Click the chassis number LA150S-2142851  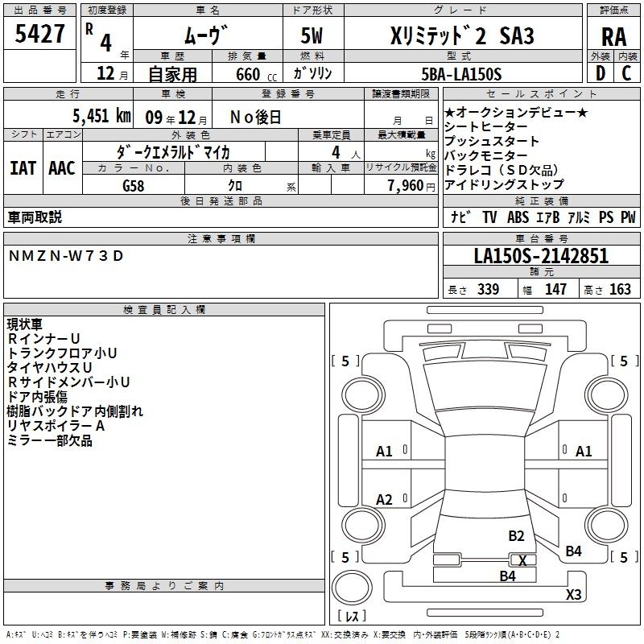tap(541, 256)
